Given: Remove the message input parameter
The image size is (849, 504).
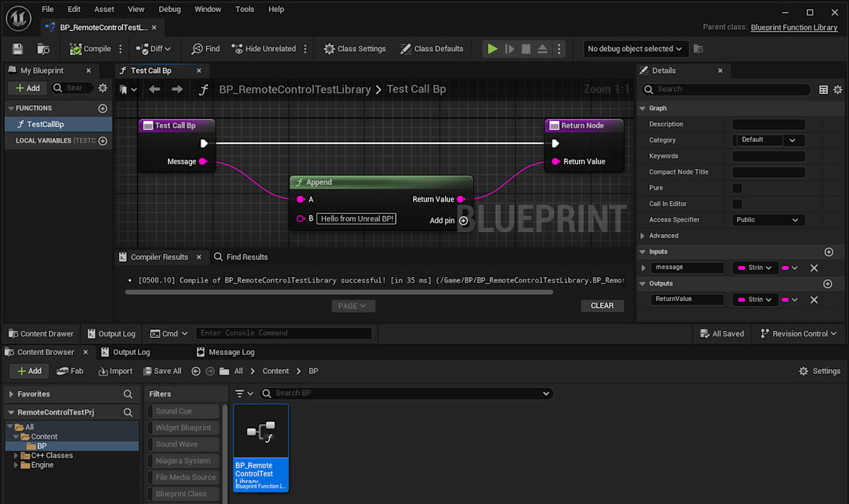Looking at the screenshot, I should tap(814, 268).
